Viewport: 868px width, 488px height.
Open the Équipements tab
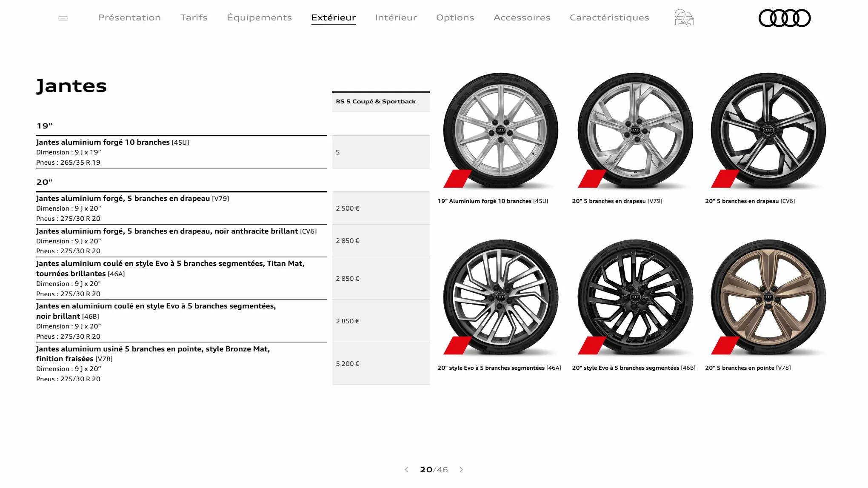click(259, 17)
